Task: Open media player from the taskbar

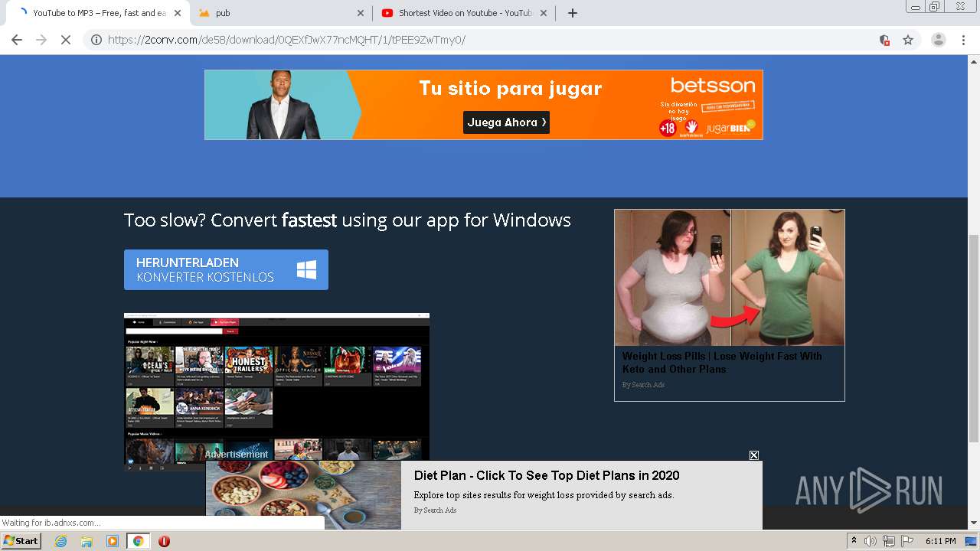Action: (113, 541)
